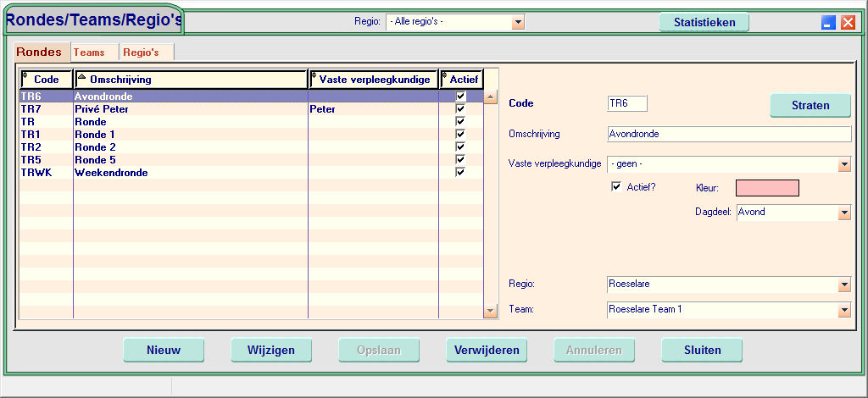Click the Nieuw button
The image size is (868, 398).
click(x=164, y=350)
